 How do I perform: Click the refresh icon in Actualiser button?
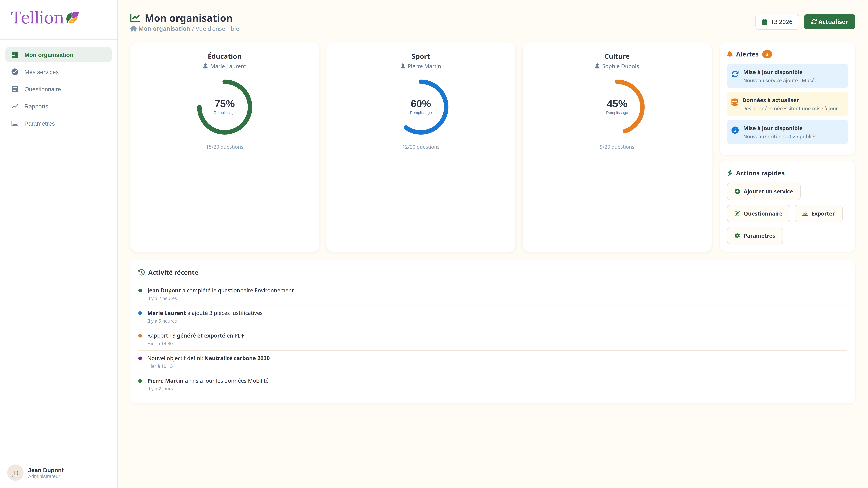(814, 22)
